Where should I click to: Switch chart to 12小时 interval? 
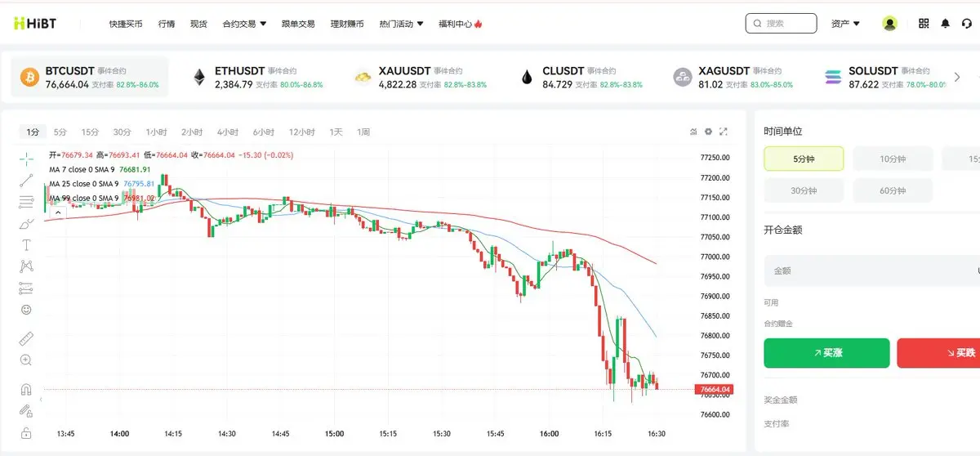[x=302, y=132]
